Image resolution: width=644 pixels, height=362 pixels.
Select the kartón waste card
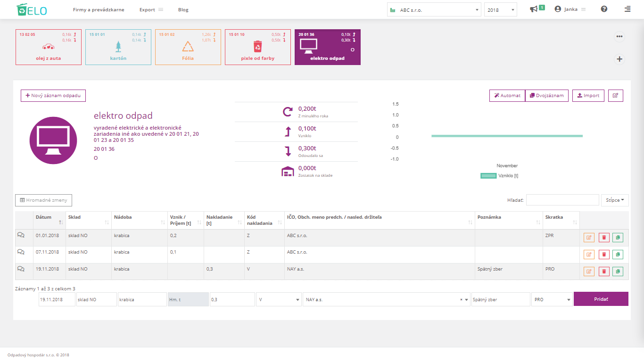118,47
